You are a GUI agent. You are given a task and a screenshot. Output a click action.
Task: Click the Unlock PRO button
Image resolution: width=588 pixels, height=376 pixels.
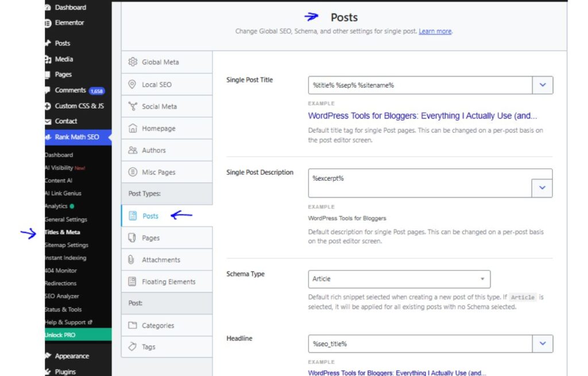coord(78,335)
